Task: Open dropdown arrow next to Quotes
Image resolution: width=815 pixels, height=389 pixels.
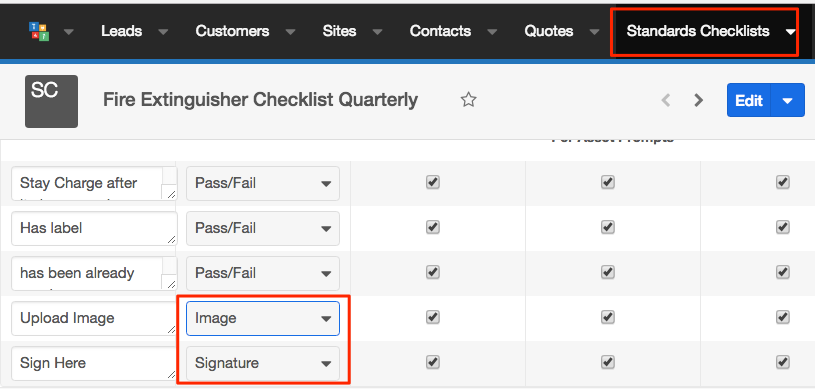Action: (595, 32)
